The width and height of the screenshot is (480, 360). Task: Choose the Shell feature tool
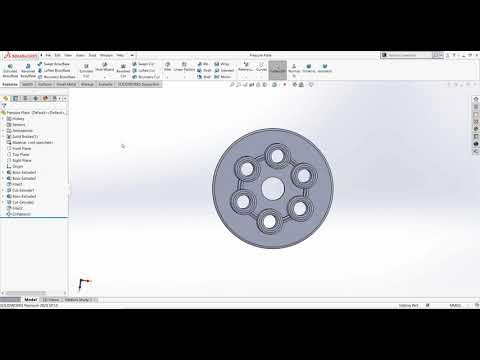coord(204,77)
